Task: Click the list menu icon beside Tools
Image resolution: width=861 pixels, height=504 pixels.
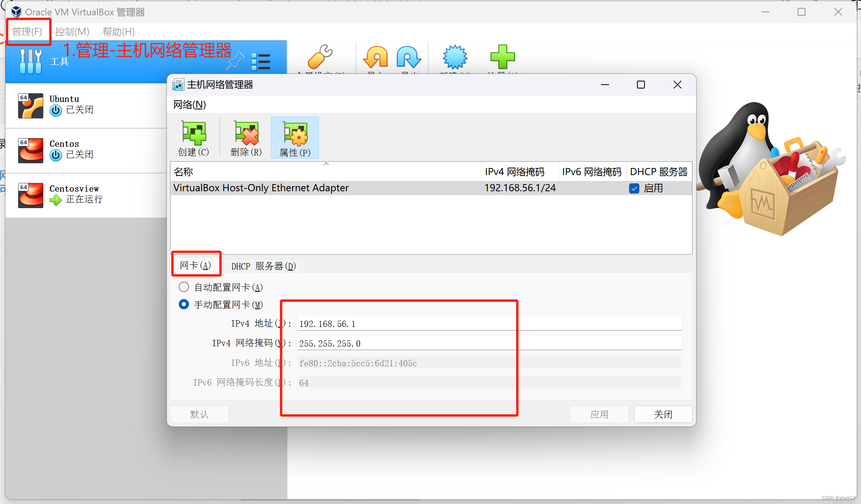Action: pyautogui.click(x=261, y=62)
